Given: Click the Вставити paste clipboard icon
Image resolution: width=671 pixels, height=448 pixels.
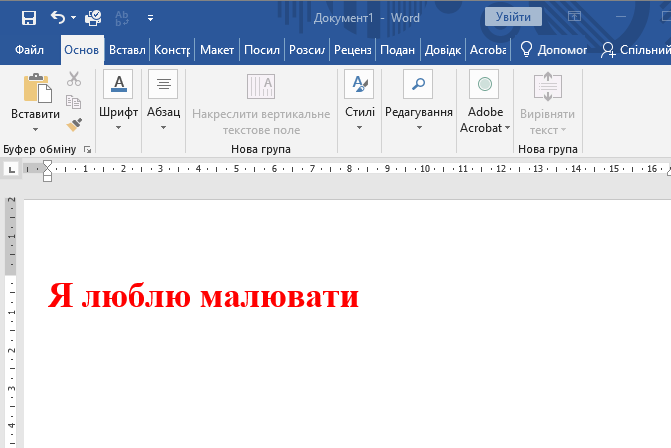Looking at the screenshot, I should tap(37, 88).
